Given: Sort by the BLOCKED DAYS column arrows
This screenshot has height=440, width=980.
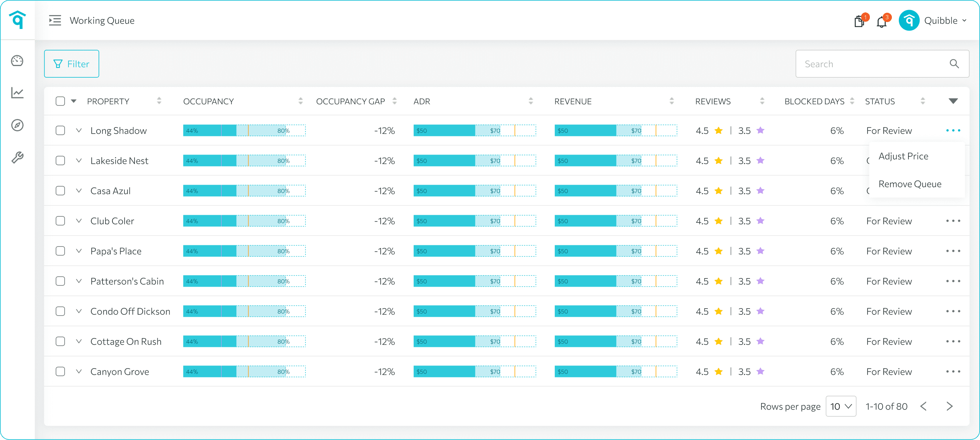Looking at the screenshot, I should 852,101.
